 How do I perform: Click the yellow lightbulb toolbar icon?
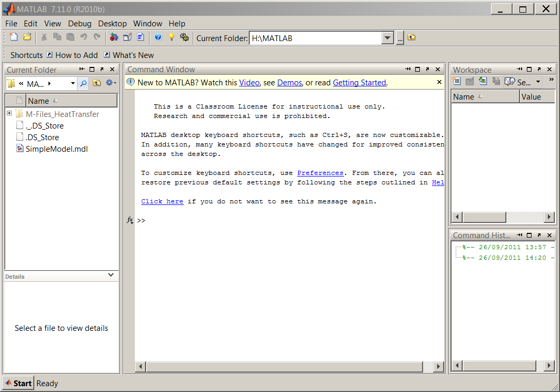tap(171, 37)
